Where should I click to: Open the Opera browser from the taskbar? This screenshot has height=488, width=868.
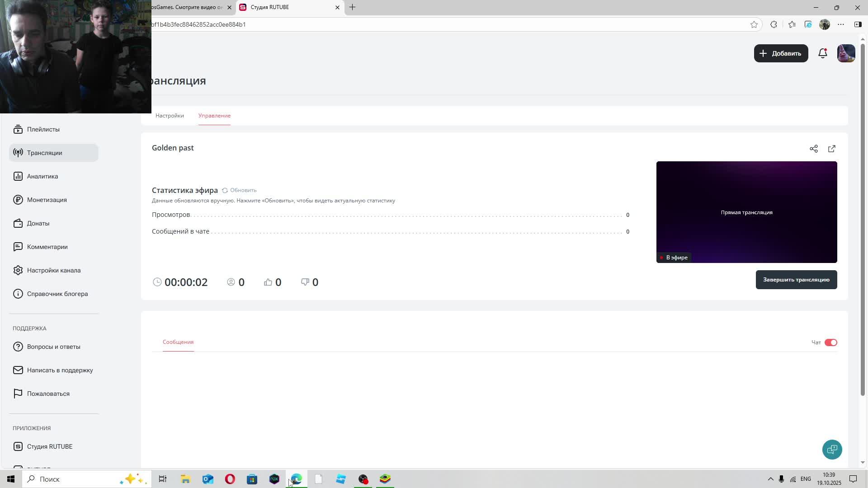(x=230, y=479)
